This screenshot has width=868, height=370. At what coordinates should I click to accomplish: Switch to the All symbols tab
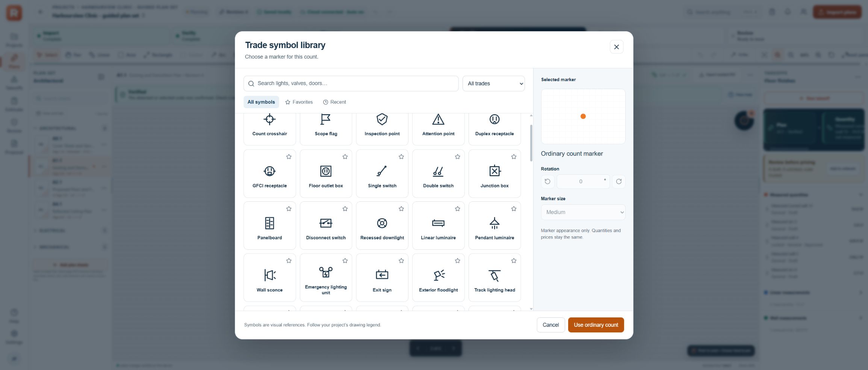click(x=261, y=102)
